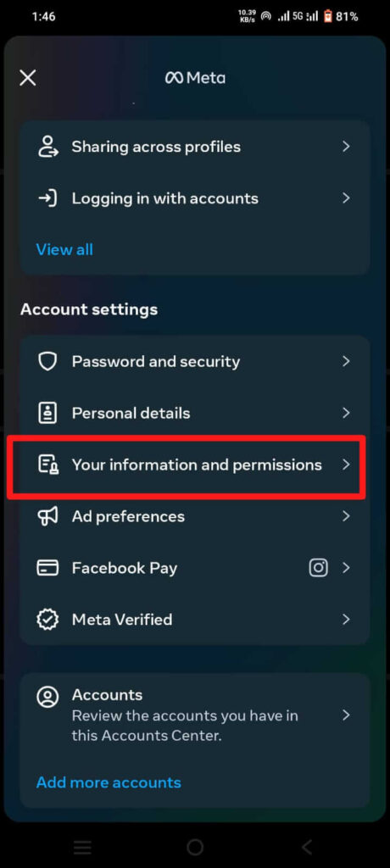The image size is (390, 868).
Task: Expand Sharing across profiles chevron
Action: [346, 146]
